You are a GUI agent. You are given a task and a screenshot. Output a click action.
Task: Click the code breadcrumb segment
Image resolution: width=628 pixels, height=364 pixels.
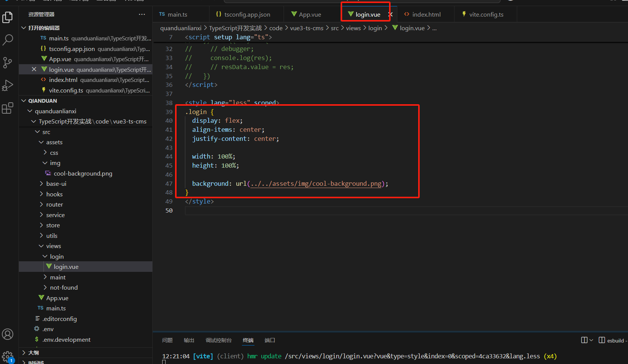click(276, 28)
